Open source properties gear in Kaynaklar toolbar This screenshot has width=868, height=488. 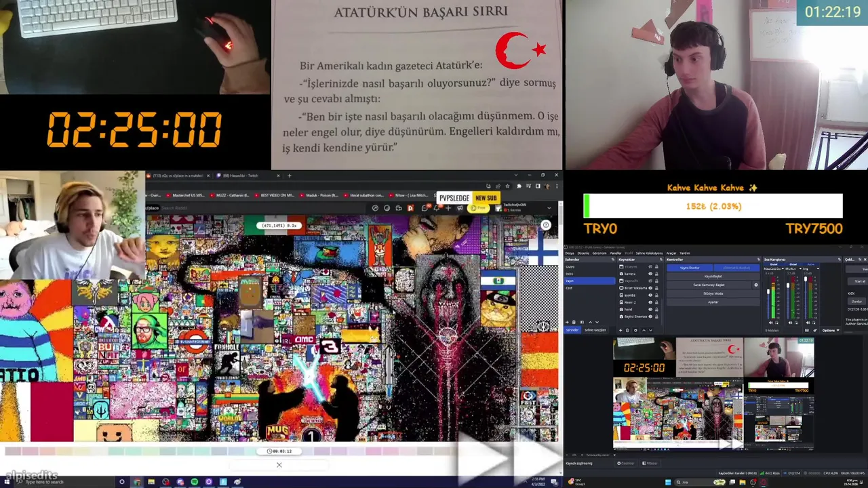pyautogui.click(x=635, y=330)
